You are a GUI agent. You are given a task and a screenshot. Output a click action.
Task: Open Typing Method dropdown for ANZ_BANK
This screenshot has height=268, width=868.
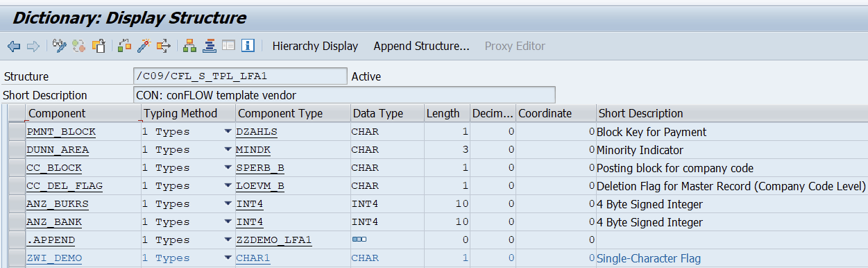(x=228, y=222)
